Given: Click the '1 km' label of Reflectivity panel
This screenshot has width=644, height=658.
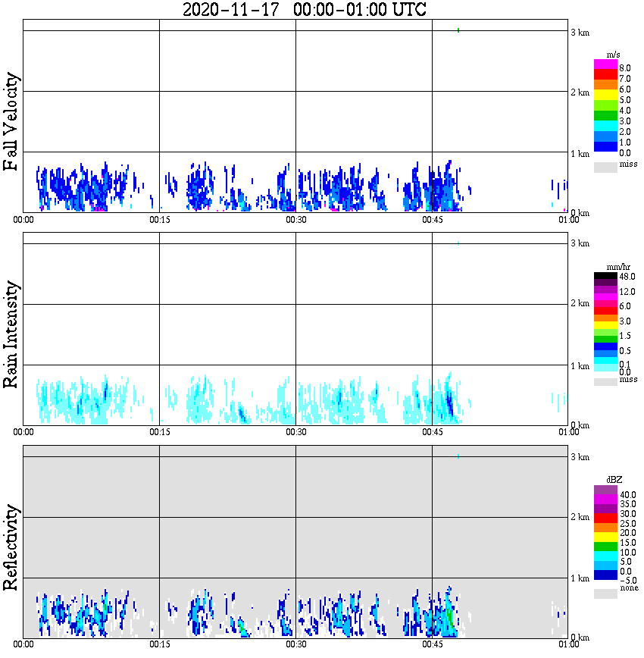Looking at the screenshot, I should click(x=580, y=578).
